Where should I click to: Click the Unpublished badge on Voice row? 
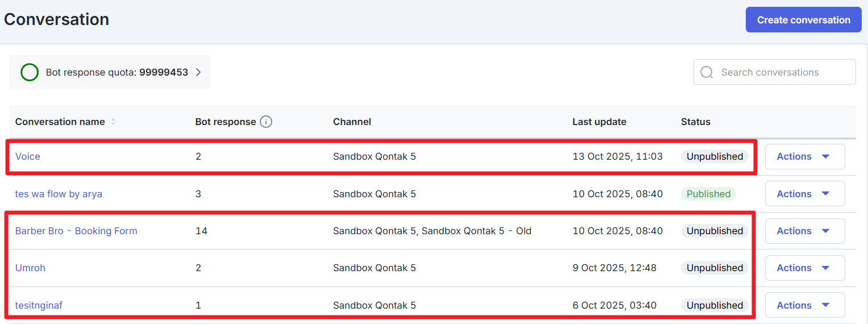[x=715, y=156]
